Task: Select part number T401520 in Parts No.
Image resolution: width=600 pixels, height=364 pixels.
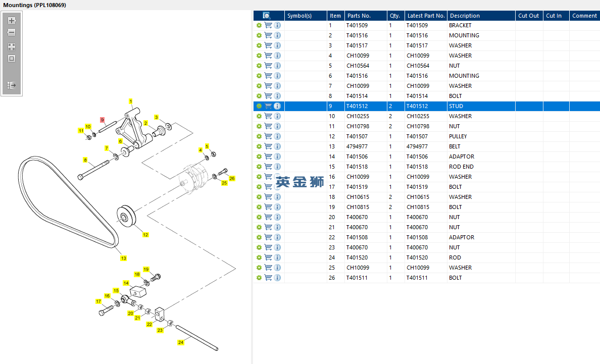Action: click(357, 257)
